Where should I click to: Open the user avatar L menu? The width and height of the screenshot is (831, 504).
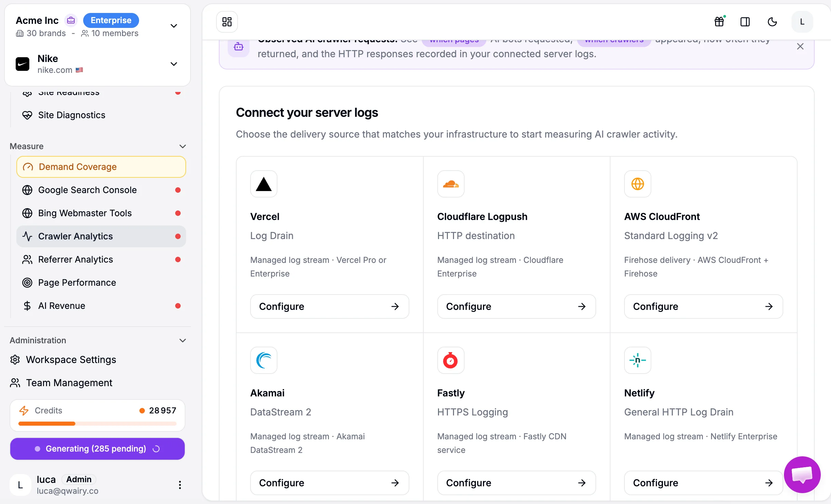coord(802,22)
